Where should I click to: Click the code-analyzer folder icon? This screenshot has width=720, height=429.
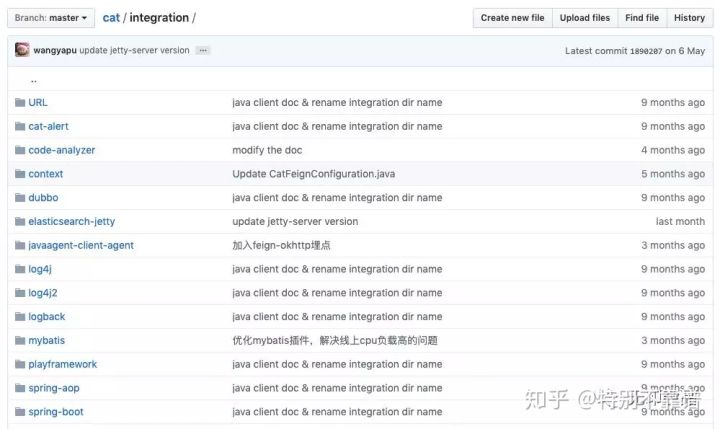20,150
